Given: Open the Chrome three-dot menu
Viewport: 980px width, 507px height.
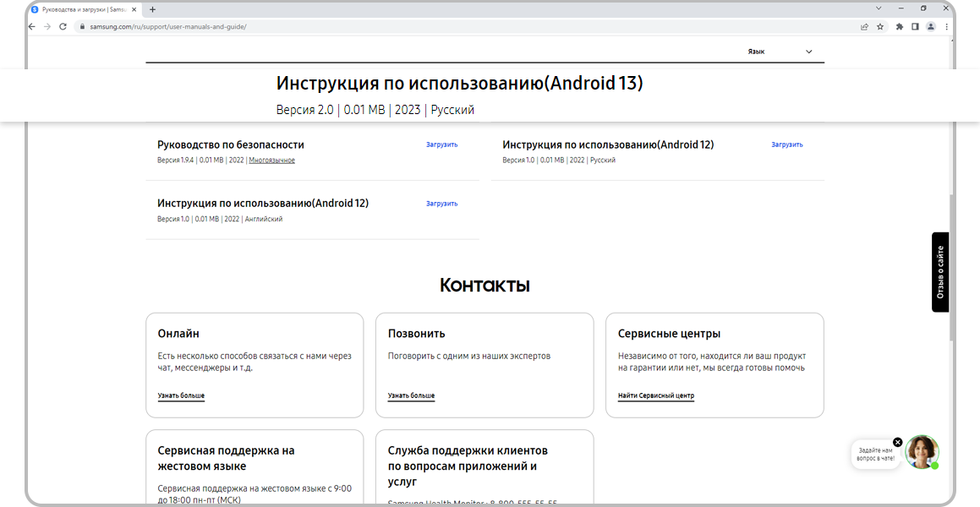Looking at the screenshot, I should [x=946, y=26].
